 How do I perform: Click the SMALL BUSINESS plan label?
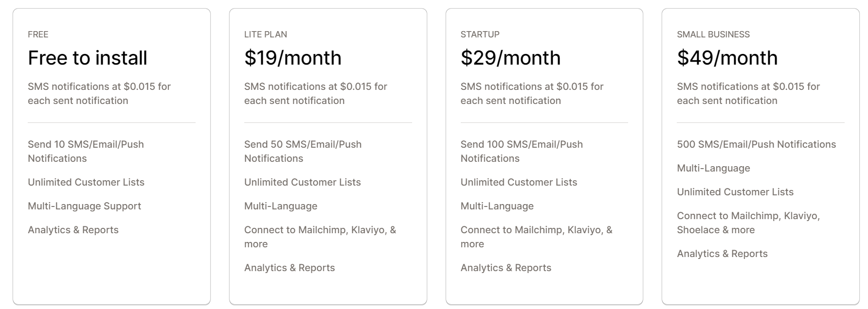[713, 34]
